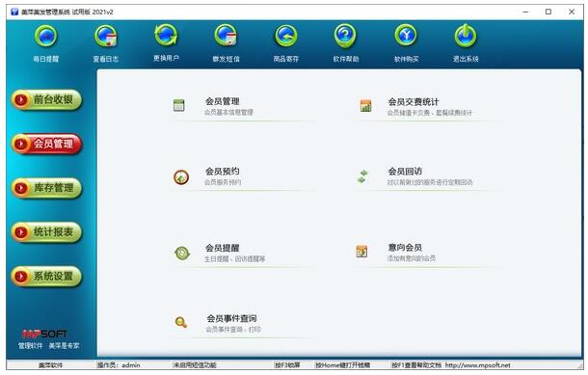Open the 会员预约 title link
588x375 pixels.
point(222,171)
